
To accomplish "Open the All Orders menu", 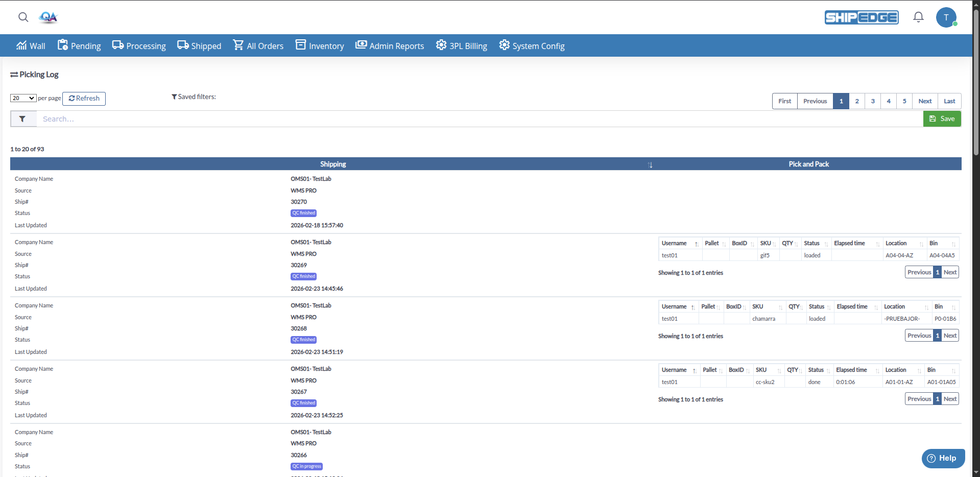I will click(258, 45).
